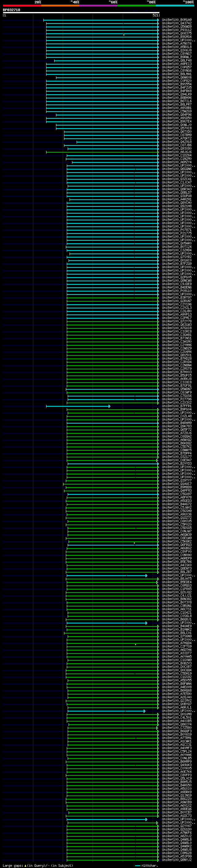This screenshot has height=868, width=197.
Task: Select the UniRef100_A8J6J6 hit label
Action: pyautogui.click(x=177, y=152)
